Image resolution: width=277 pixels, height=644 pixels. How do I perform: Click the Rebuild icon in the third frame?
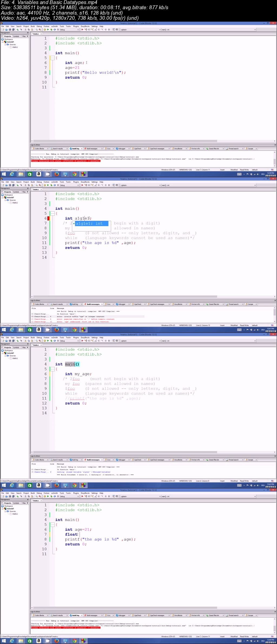(55, 341)
